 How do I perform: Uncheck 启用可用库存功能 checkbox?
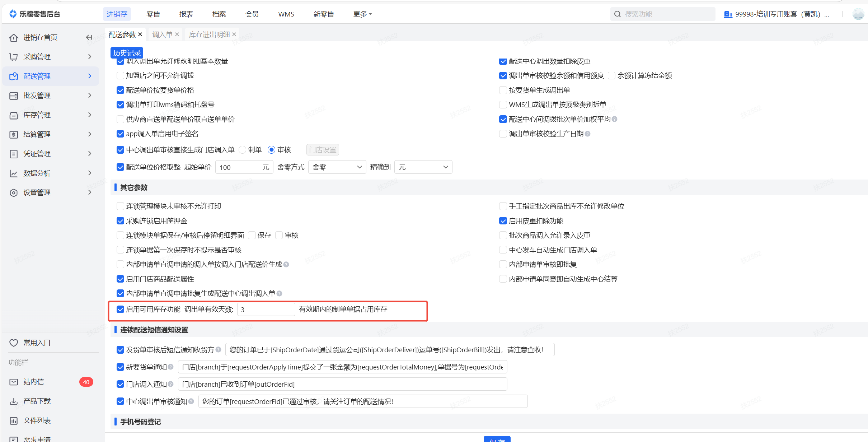tap(121, 310)
